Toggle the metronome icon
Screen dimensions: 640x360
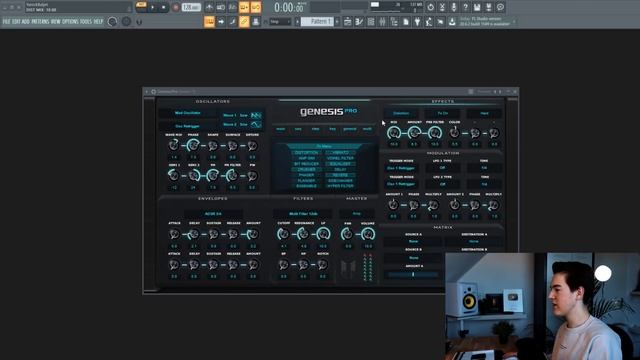point(209,7)
